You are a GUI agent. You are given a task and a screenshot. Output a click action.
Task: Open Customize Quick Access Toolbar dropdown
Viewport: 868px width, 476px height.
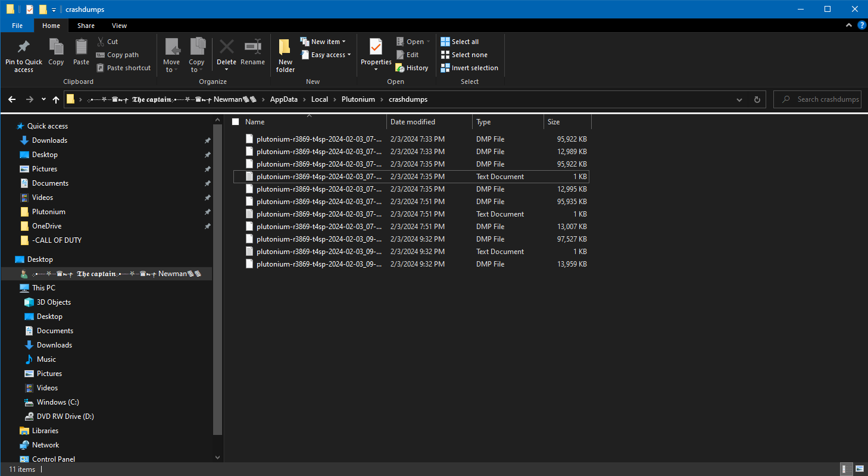point(54,10)
